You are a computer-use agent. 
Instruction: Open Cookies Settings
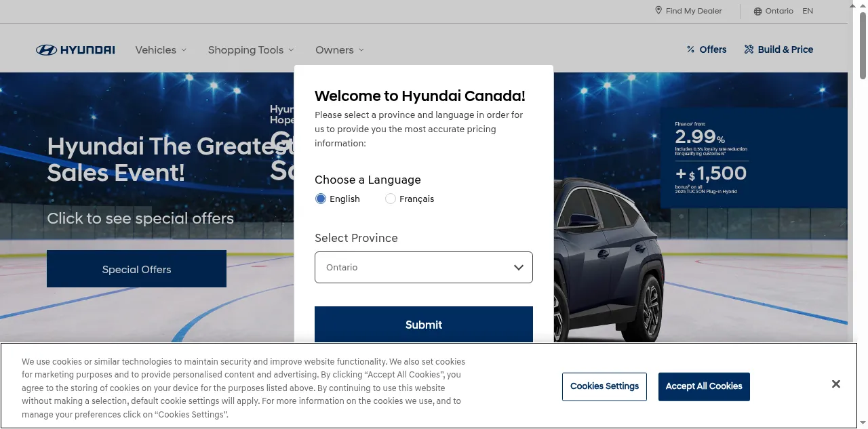click(604, 386)
